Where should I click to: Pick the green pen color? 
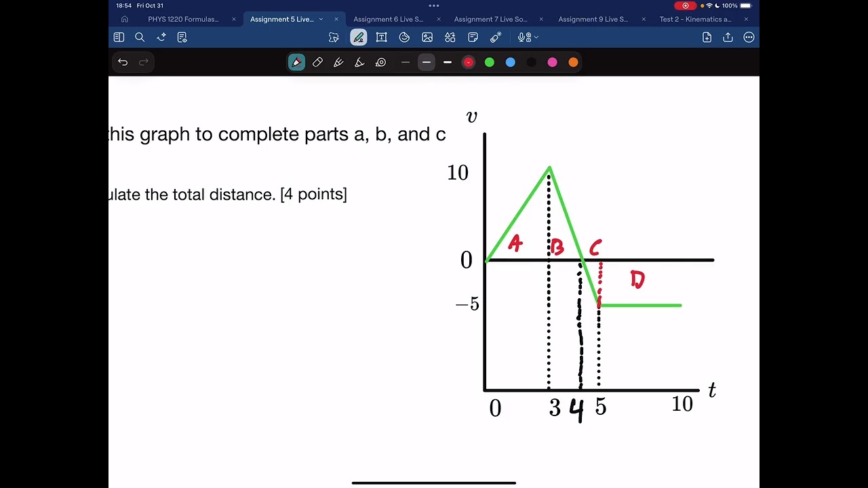(490, 62)
